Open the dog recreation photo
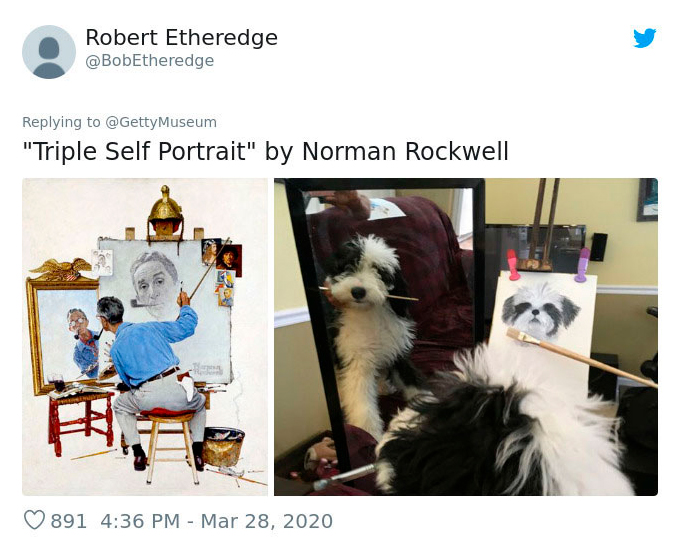The width and height of the screenshot is (680, 540). coord(466,337)
